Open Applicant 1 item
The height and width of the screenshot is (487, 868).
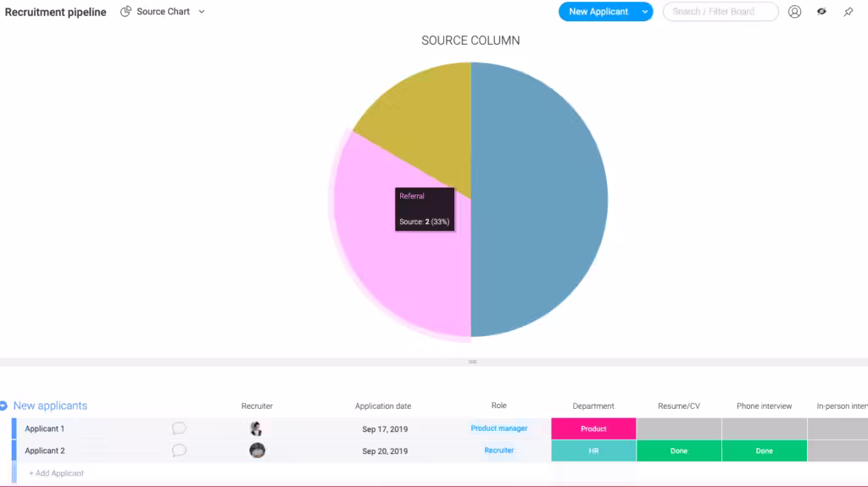pyautogui.click(x=44, y=428)
